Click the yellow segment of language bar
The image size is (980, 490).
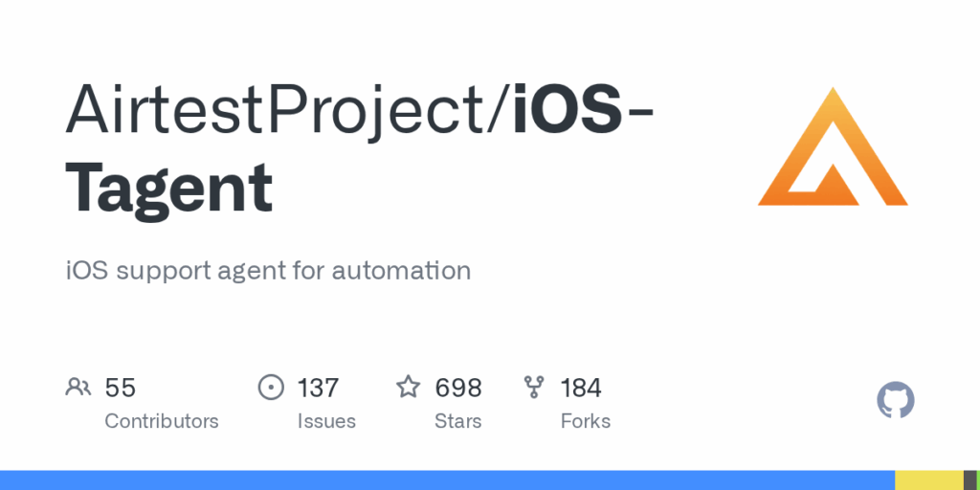928,480
